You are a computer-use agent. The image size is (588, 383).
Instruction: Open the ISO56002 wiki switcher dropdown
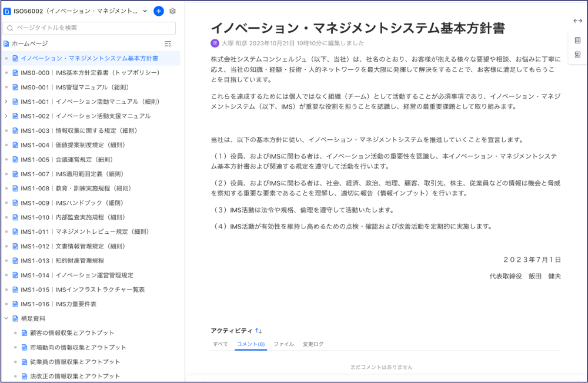(145, 11)
